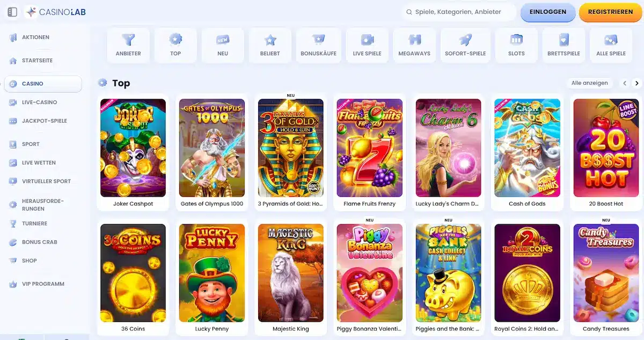The width and height of the screenshot is (644, 340).
Task: Select the Brettspiele card icon
Action: click(563, 40)
